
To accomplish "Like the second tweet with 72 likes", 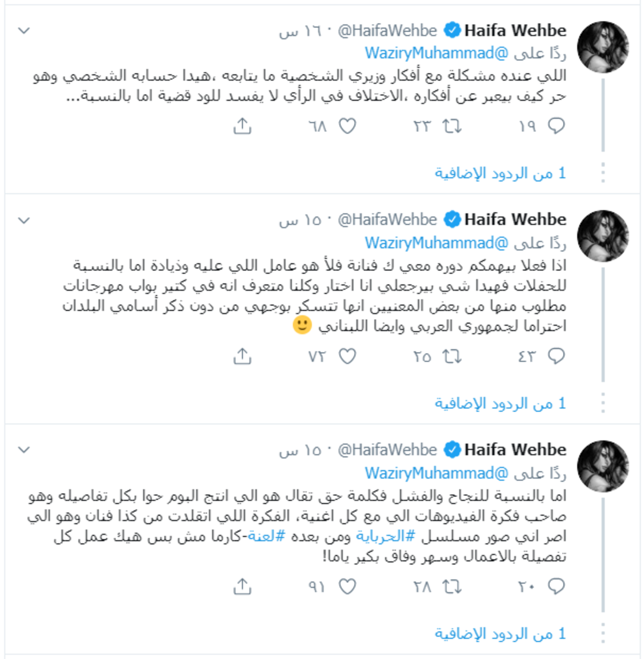I will click(347, 356).
